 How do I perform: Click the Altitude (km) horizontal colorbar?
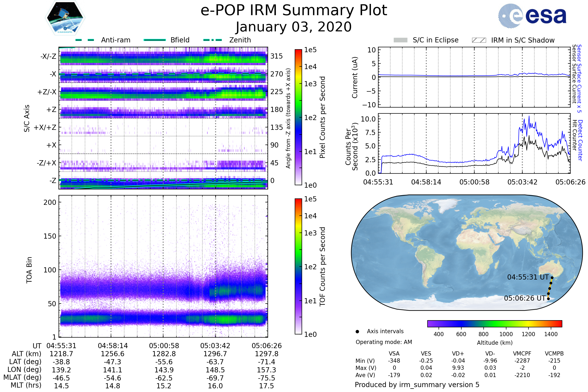(x=494, y=323)
